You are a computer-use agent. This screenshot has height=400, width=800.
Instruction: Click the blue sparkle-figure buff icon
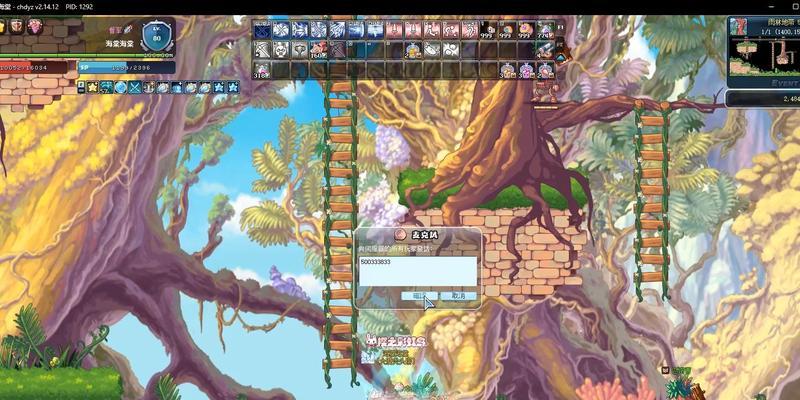click(x=177, y=87)
